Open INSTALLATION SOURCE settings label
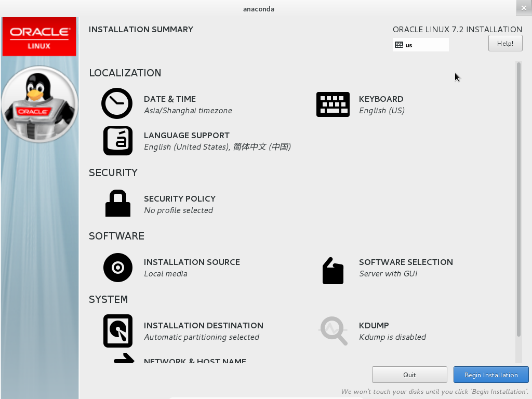 point(192,262)
